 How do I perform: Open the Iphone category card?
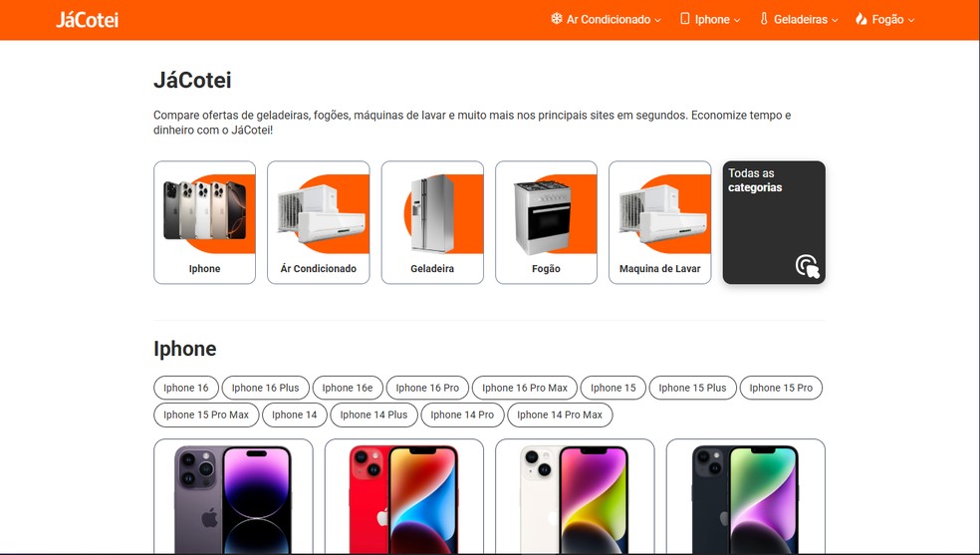[x=205, y=222]
